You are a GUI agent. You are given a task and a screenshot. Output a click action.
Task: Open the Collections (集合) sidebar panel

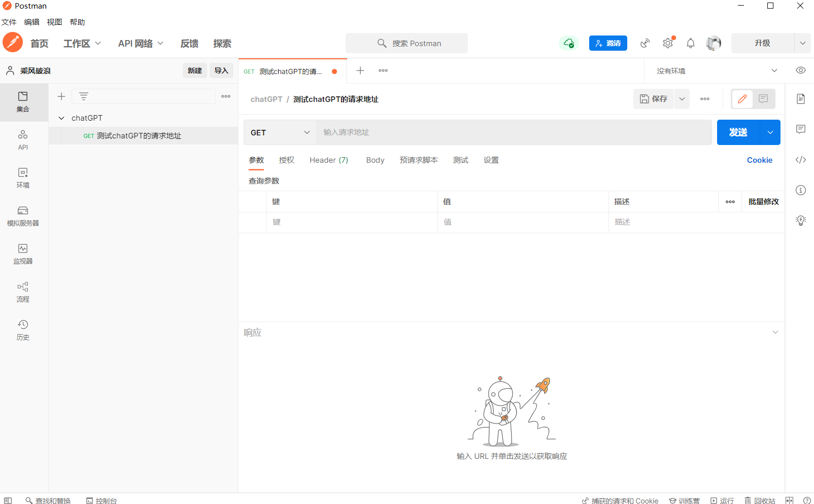pyautogui.click(x=23, y=102)
